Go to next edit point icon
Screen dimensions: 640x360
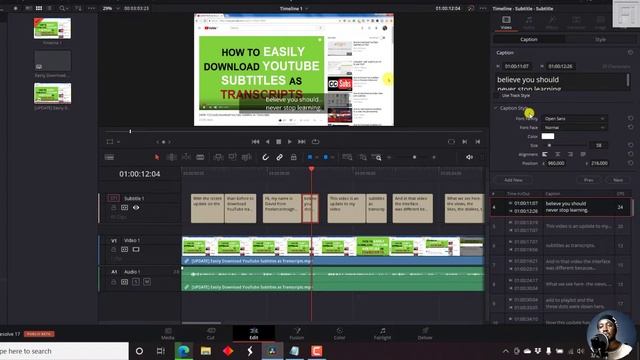(x=464, y=142)
